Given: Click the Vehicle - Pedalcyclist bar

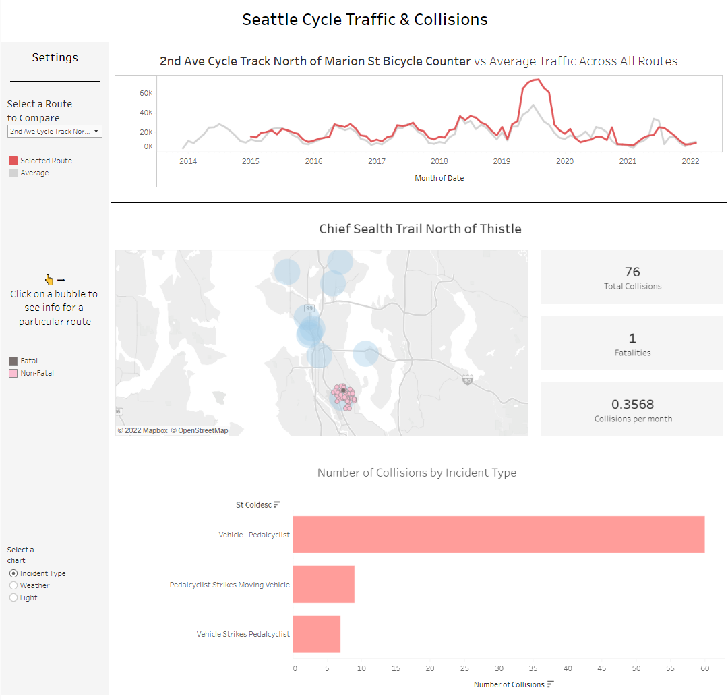Looking at the screenshot, I should tap(498, 534).
